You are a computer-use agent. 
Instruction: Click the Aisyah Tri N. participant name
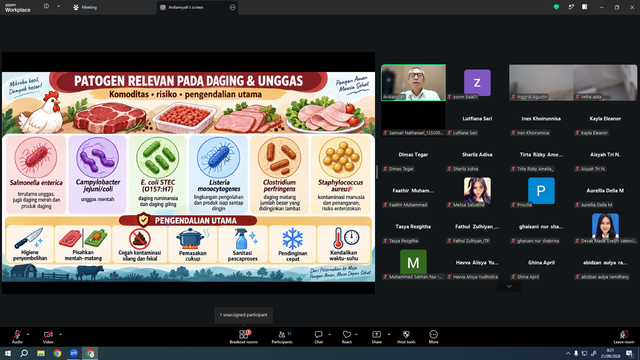click(605, 155)
